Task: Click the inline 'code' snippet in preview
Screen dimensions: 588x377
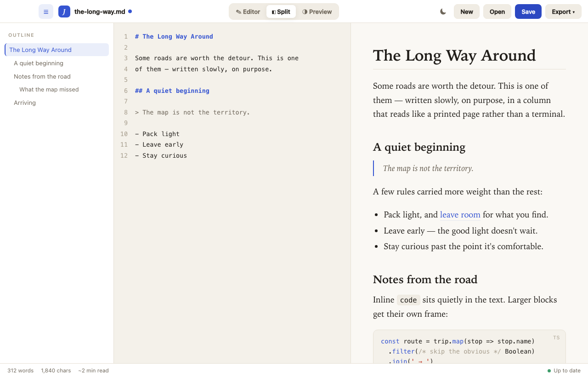Action: 408,300
